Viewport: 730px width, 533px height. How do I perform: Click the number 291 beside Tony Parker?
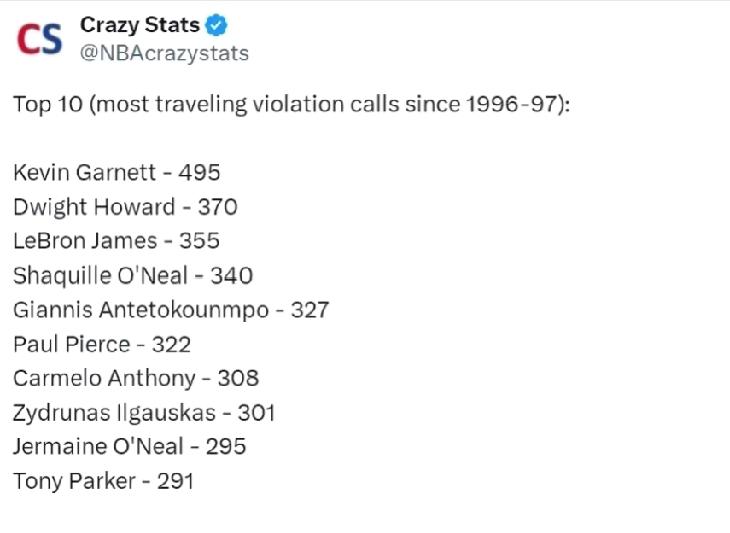pyautogui.click(x=175, y=481)
